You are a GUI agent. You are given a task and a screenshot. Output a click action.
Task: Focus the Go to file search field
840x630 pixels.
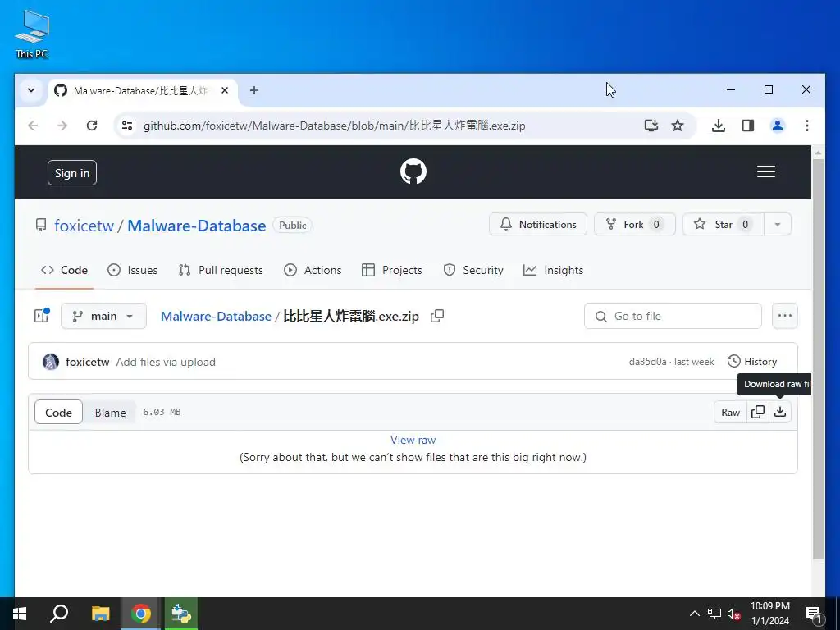pos(673,316)
